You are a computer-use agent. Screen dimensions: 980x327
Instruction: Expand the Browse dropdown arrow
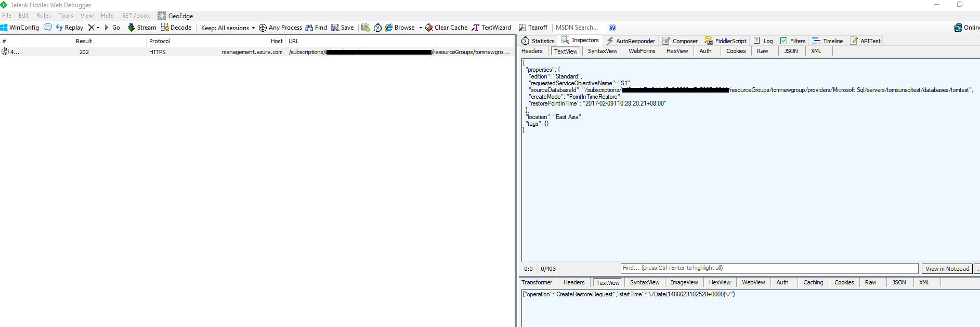click(x=421, y=28)
